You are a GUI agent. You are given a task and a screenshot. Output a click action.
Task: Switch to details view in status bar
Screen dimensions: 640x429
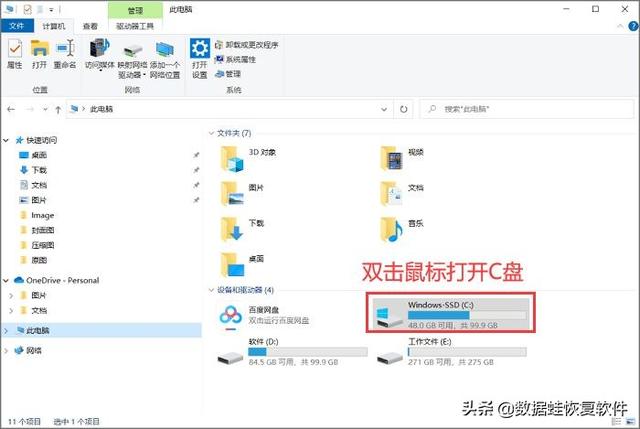pyautogui.click(x=616, y=421)
